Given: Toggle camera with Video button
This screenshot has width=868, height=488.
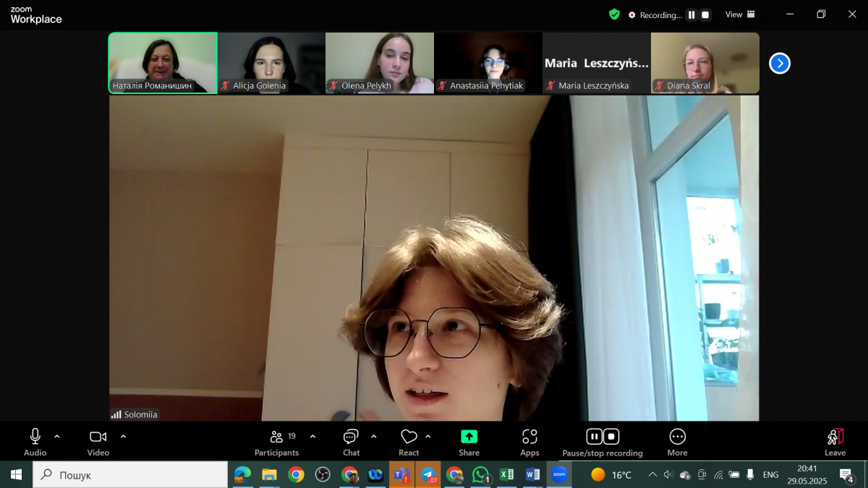Looking at the screenshot, I should [98, 441].
